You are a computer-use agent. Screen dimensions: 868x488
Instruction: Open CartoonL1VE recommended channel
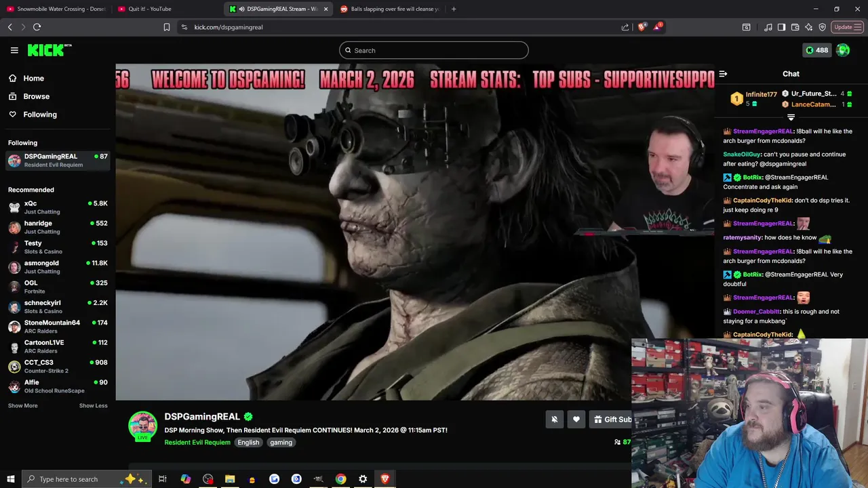(58, 346)
